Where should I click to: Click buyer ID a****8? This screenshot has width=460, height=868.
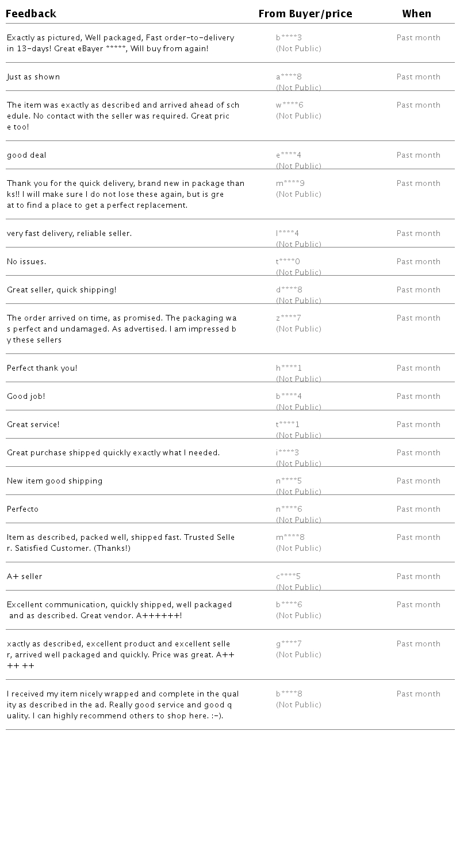(x=289, y=77)
